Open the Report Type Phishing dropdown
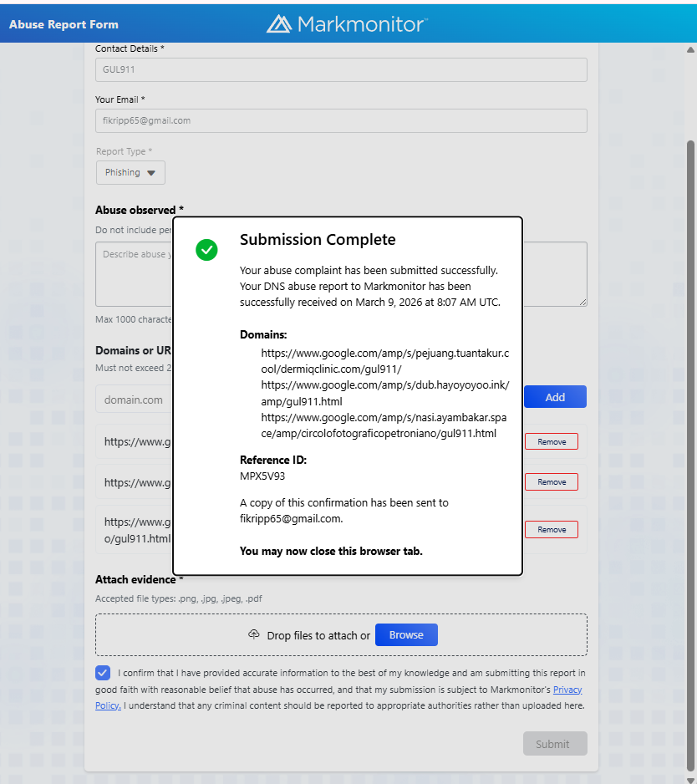 pyautogui.click(x=130, y=172)
